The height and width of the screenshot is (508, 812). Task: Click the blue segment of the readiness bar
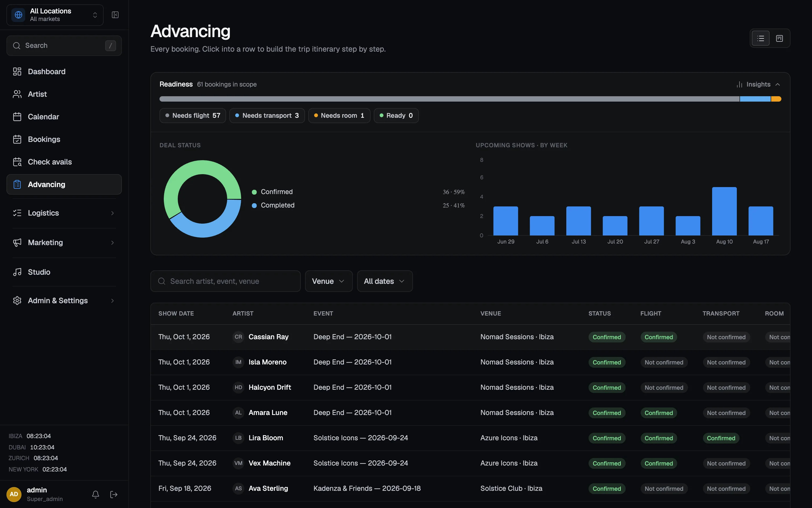[x=755, y=99]
